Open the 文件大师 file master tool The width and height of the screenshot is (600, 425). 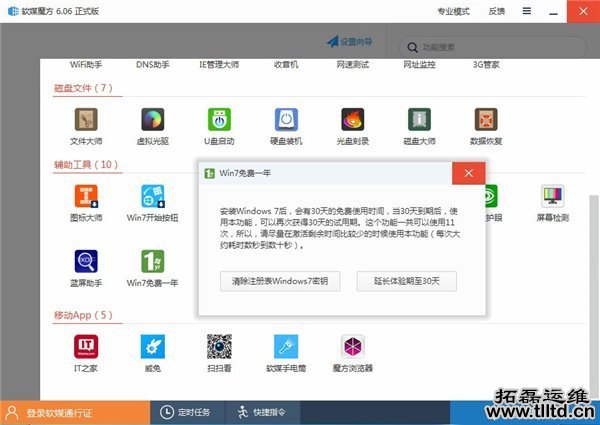[86, 120]
